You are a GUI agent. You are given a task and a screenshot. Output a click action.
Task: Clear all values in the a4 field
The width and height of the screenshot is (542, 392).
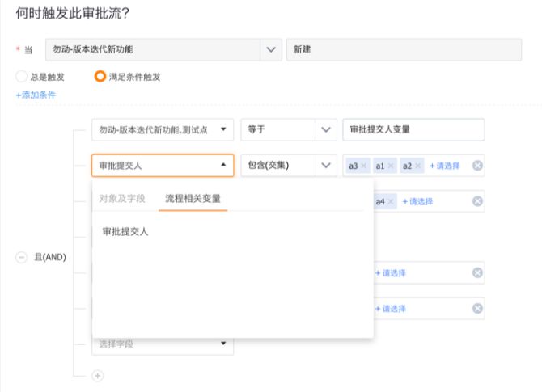477,201
